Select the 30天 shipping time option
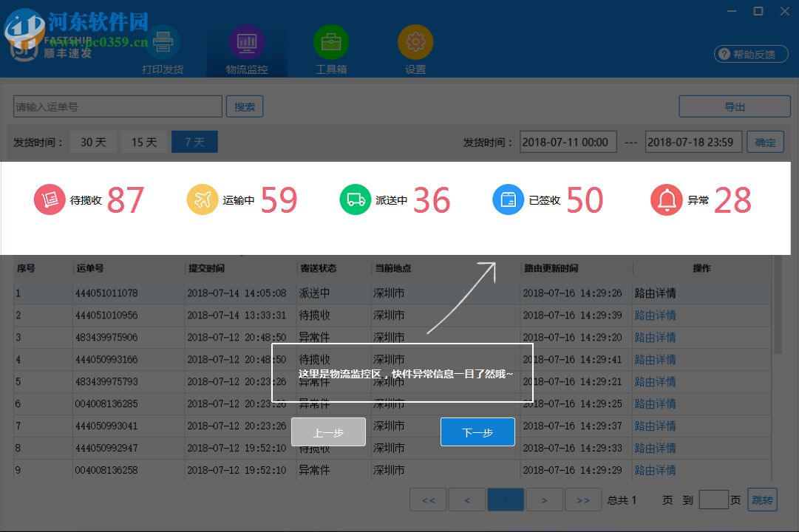 pyautogui.click(x=93, y=141)
